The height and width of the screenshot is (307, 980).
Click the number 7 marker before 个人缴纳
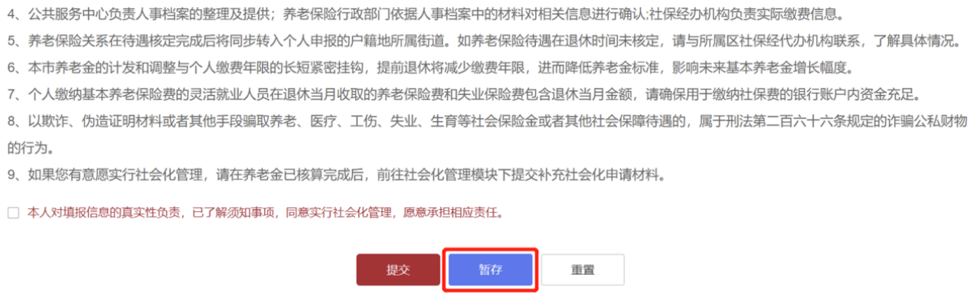(11, 95)
